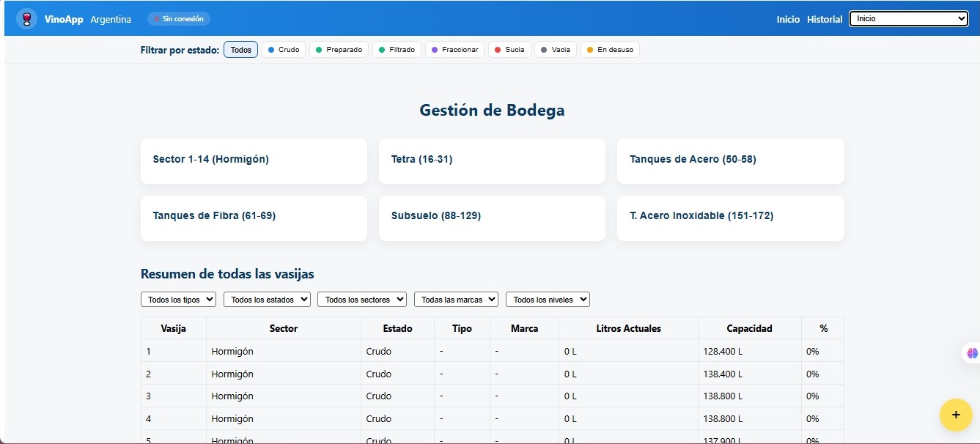Click the yellow plus floating button
Screen dimensions: 980x444
coord(955,415)
